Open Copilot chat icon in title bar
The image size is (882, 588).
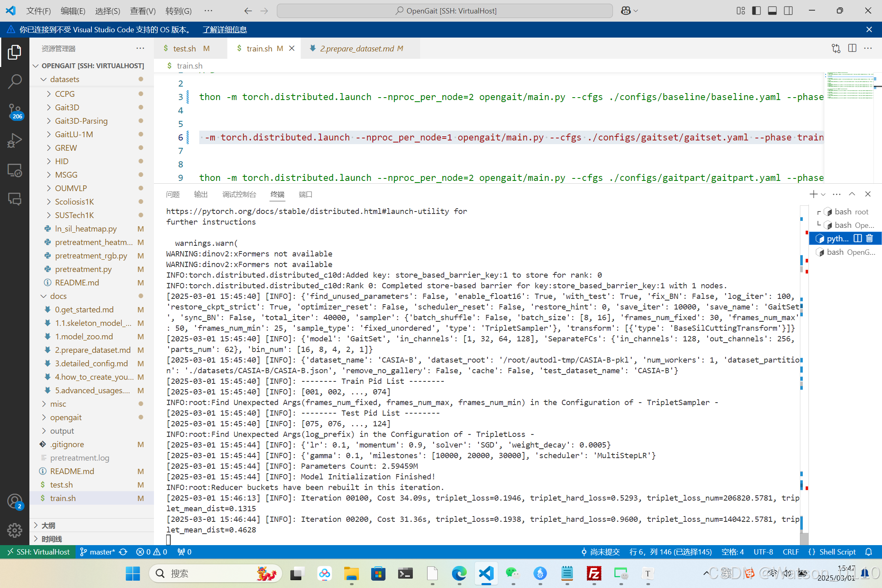click(x=626, y=11)
